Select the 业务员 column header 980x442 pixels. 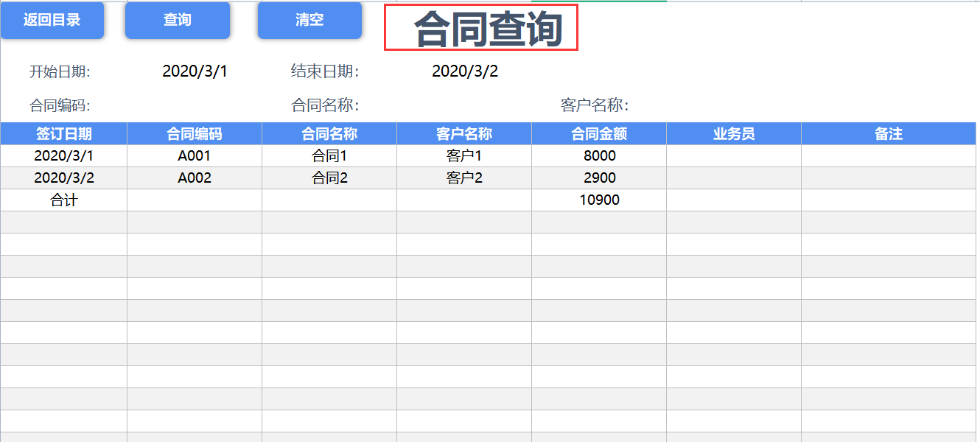coord(733,133)
